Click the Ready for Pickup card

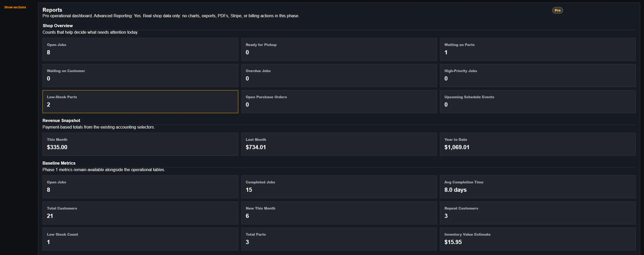pos(339,49)
